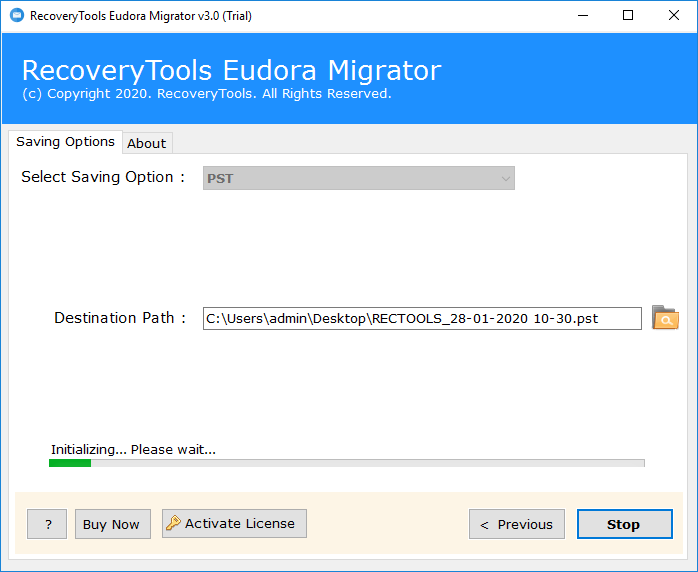Minimize the Eudora Migrator window
Screen dimensions: 698x572
[x=583, y=16]
